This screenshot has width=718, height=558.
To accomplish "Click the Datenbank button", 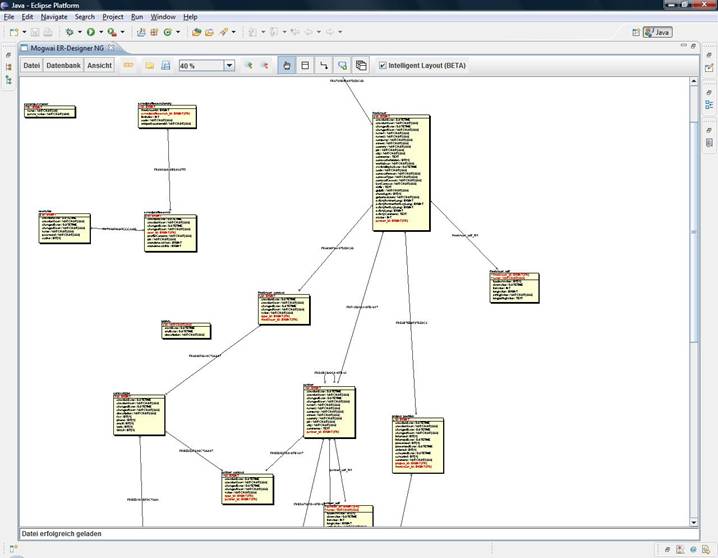I will click(64, 65).
